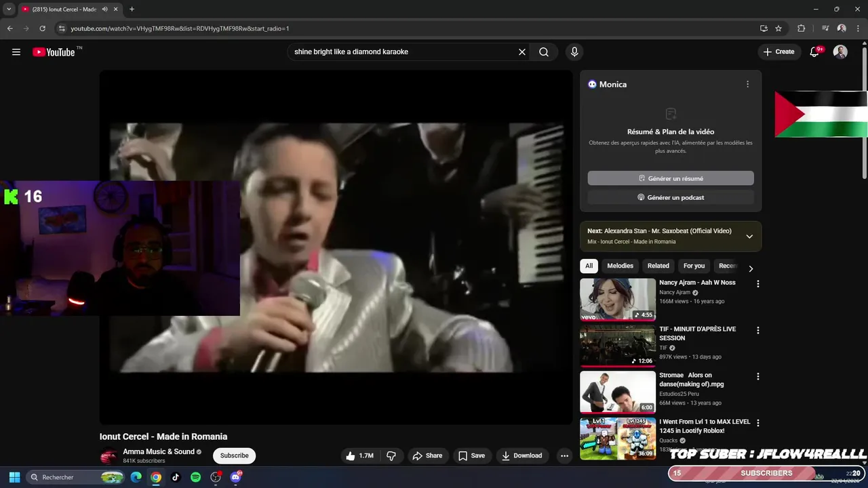Open OBS Studio from the taskbar
Image resolution: width=868 pixels, height=488 pixels.
click(x=216, y=477)
